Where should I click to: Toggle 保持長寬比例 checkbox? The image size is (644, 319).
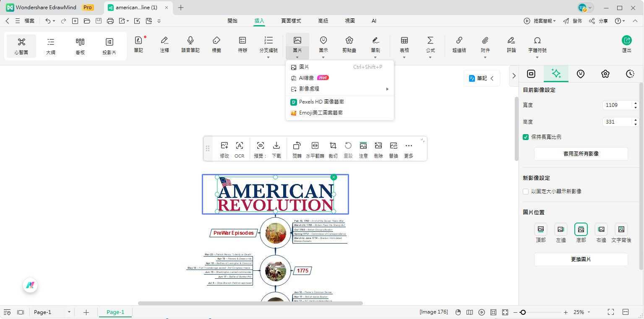coord(526,137)
